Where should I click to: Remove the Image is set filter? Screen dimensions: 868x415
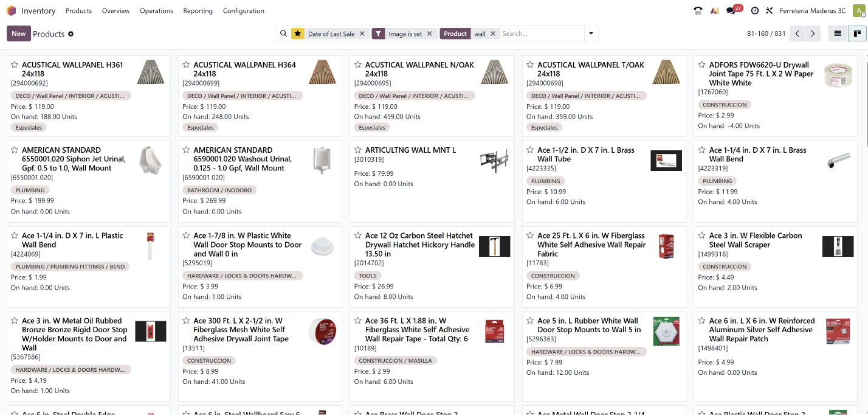(430, 34)
